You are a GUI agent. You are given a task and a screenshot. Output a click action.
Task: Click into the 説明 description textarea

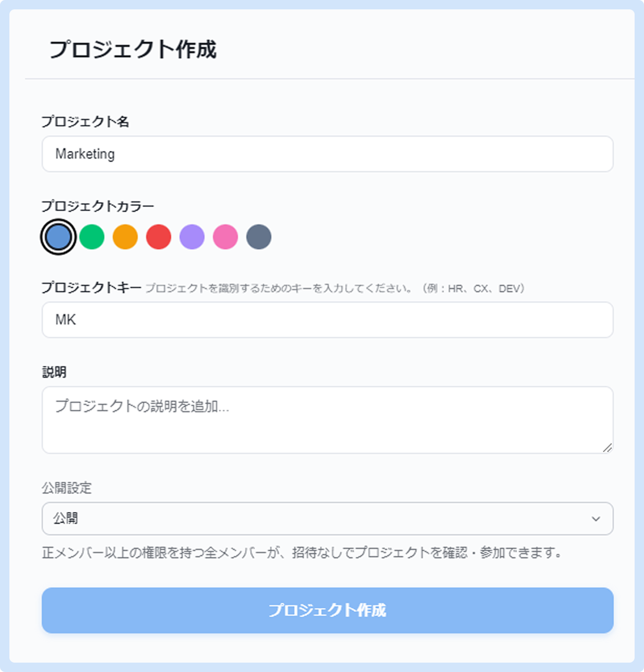[x=327, y=420]
